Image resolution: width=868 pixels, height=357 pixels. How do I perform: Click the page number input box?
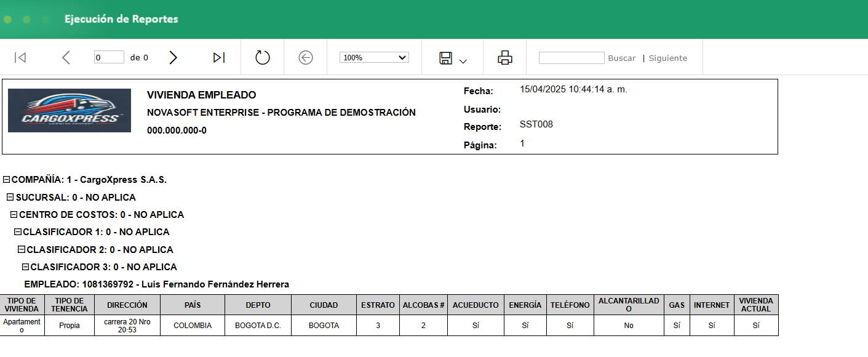[x=109, y=57]
